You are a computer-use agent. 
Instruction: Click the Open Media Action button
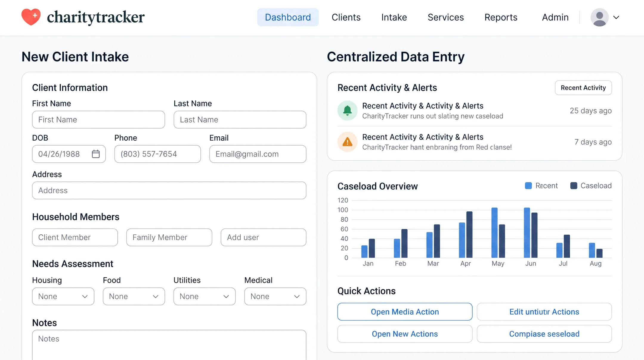pos(405,312)
